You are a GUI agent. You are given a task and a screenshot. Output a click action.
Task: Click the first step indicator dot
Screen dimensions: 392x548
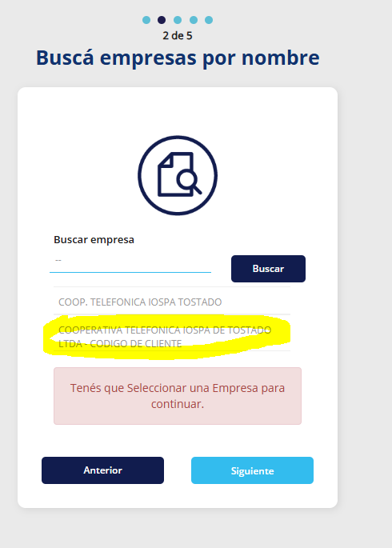[146, 20]
